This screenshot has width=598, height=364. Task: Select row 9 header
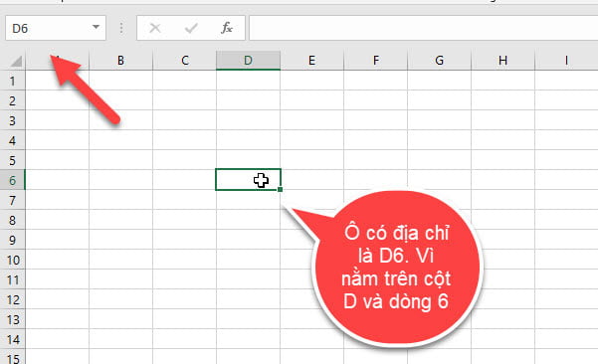[x=13, y=240]
